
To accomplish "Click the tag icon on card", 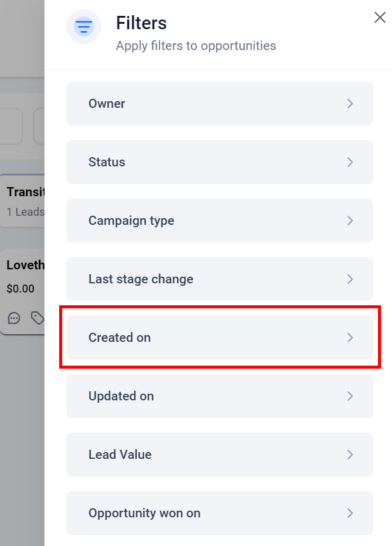I will [x=37, y=317].
